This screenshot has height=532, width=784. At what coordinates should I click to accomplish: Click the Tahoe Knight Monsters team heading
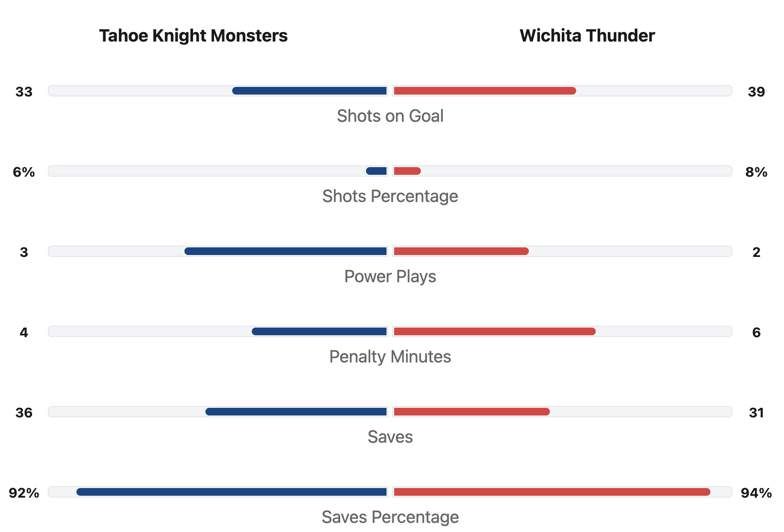(193, 36)
